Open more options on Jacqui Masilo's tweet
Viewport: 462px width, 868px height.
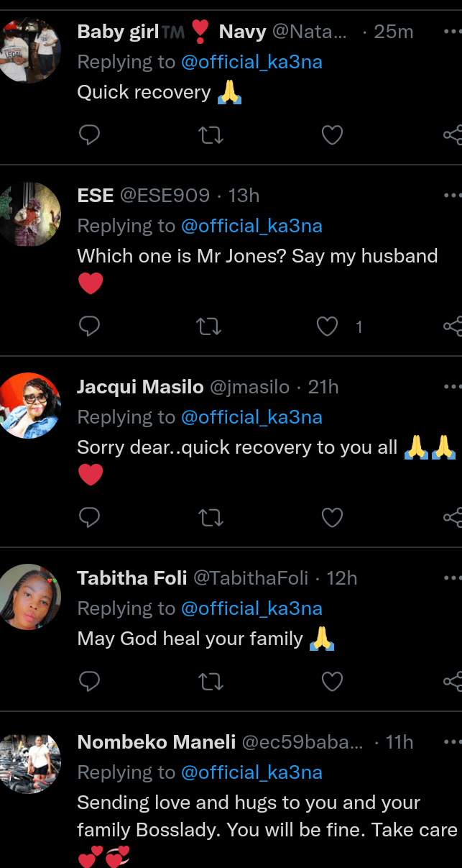[452, 387]
